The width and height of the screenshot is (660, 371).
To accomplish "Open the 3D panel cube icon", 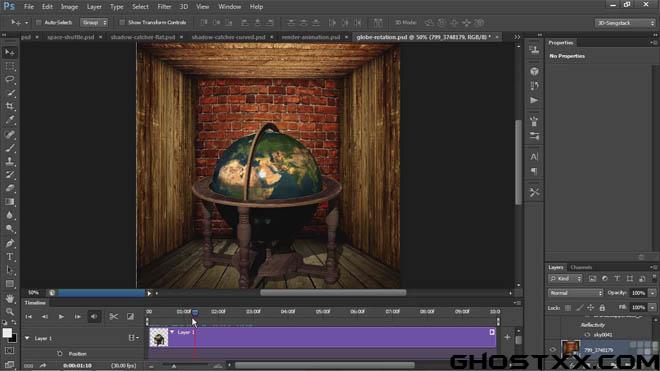I will (x=534, y=71).
